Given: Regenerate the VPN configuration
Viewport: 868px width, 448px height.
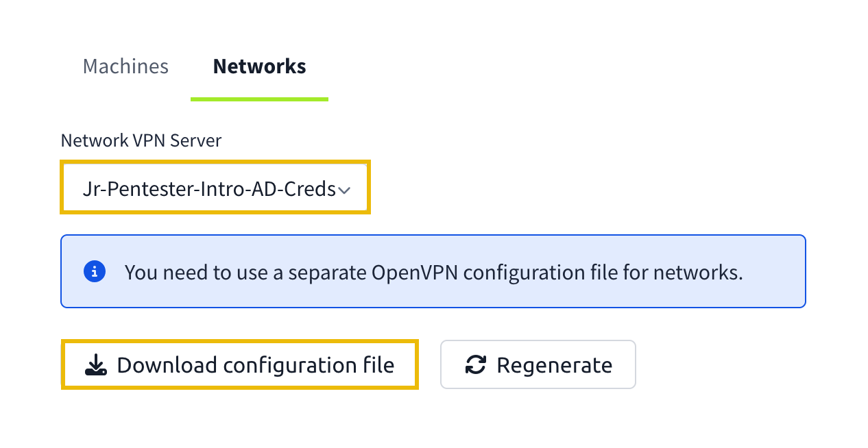Looking at the screenshot, I should [x=538, y=364].
